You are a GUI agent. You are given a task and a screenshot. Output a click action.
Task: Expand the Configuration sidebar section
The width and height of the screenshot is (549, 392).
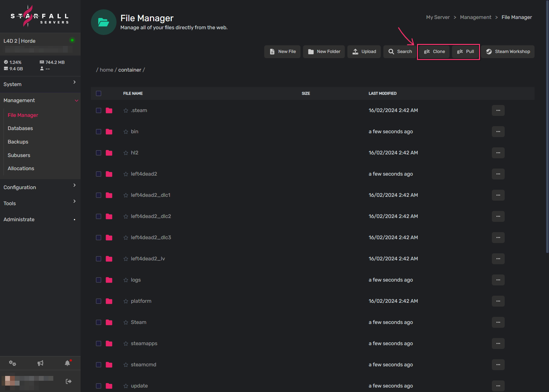tap(40, 187)
